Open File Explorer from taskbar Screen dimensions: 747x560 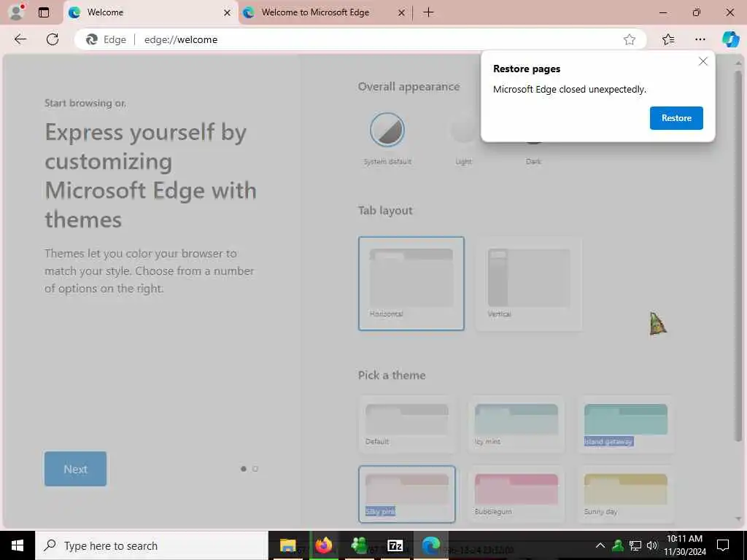click(x=287, y=545)
